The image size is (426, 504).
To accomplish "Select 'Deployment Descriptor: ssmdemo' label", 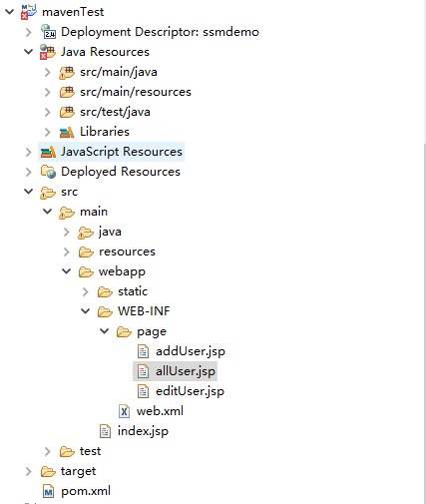I will pos(160,32).
